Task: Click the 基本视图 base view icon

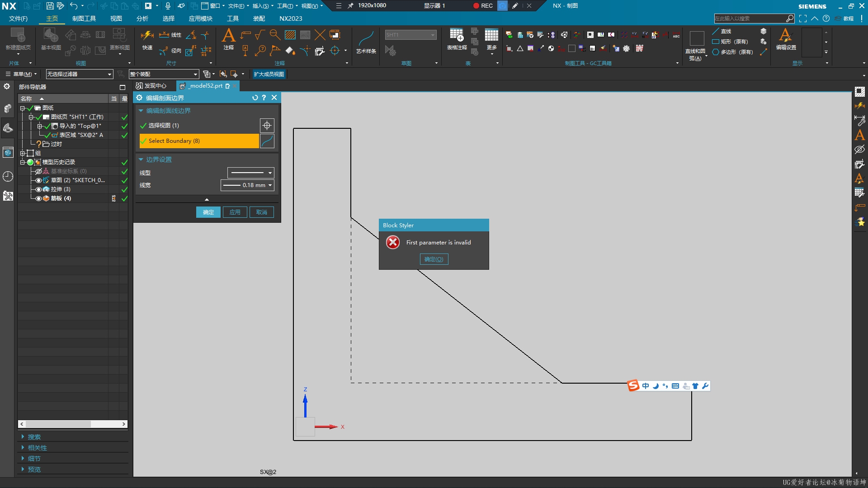Action: point(51,39)
